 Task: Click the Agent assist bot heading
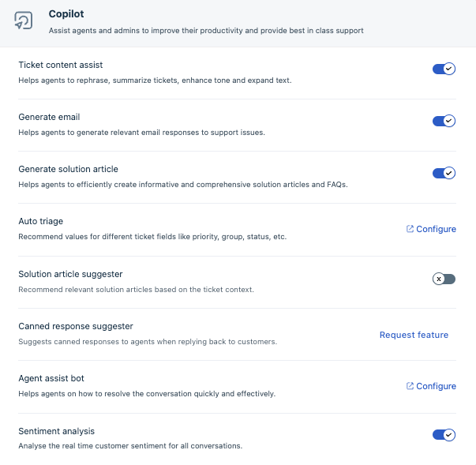51,378
